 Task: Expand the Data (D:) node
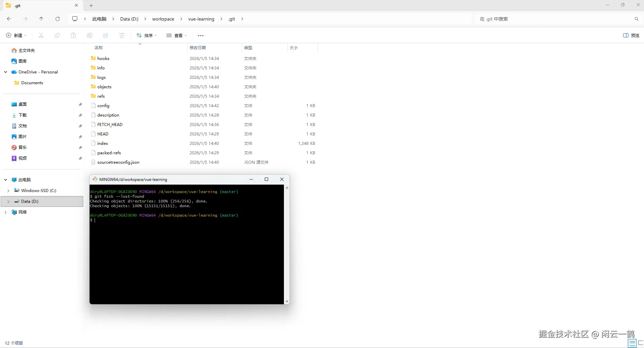pyautogui.click(x=8, y=201)
